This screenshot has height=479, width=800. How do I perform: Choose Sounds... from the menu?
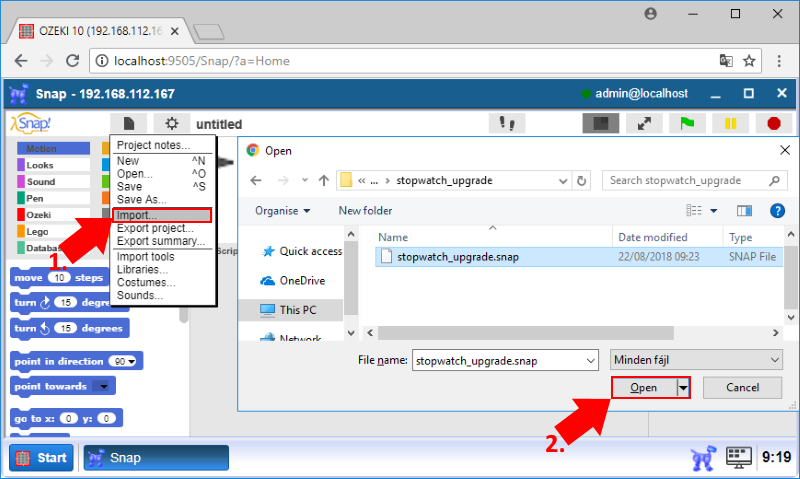[162, 295]
